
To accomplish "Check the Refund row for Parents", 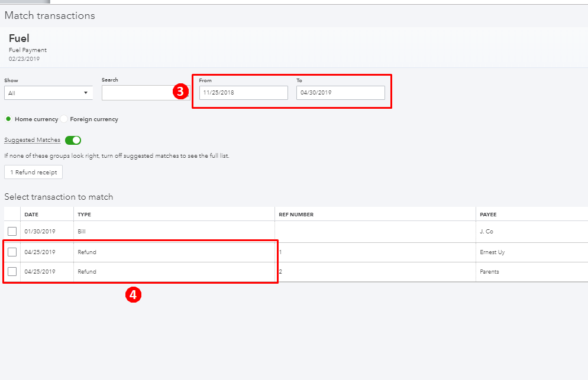I will pos(12,271).
